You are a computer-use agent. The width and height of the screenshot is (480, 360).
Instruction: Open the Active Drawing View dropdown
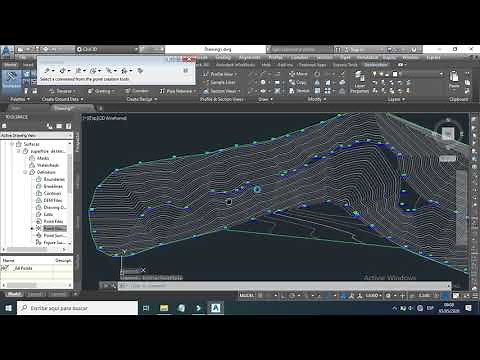coord(36,135)
